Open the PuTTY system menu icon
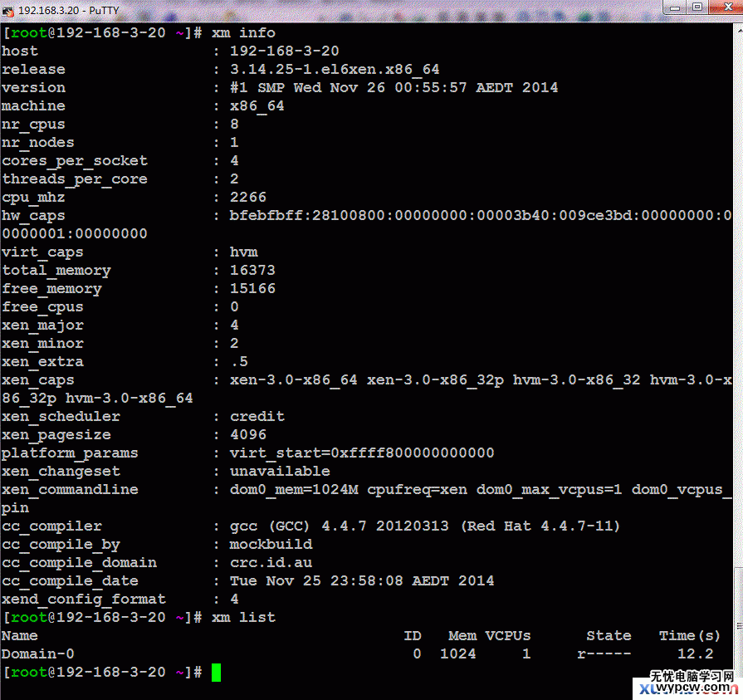The width and height of the screenshot is (743, 700). point(7,10)
